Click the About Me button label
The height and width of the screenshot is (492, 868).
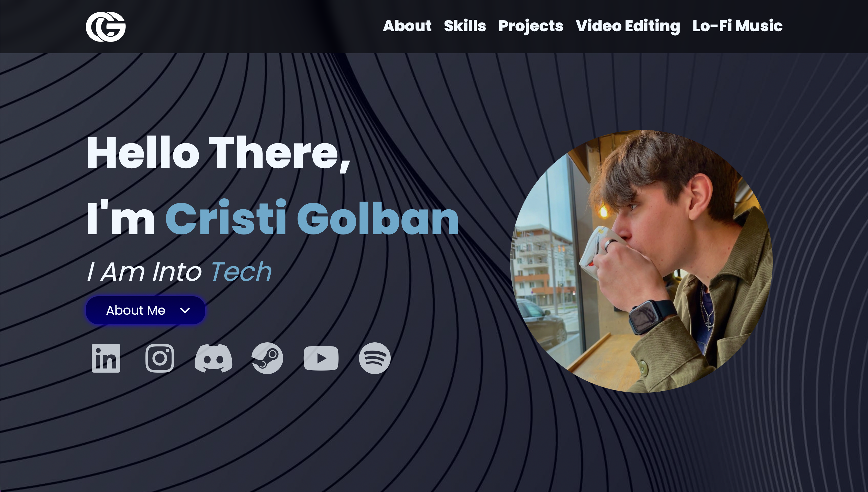[136, 310]
